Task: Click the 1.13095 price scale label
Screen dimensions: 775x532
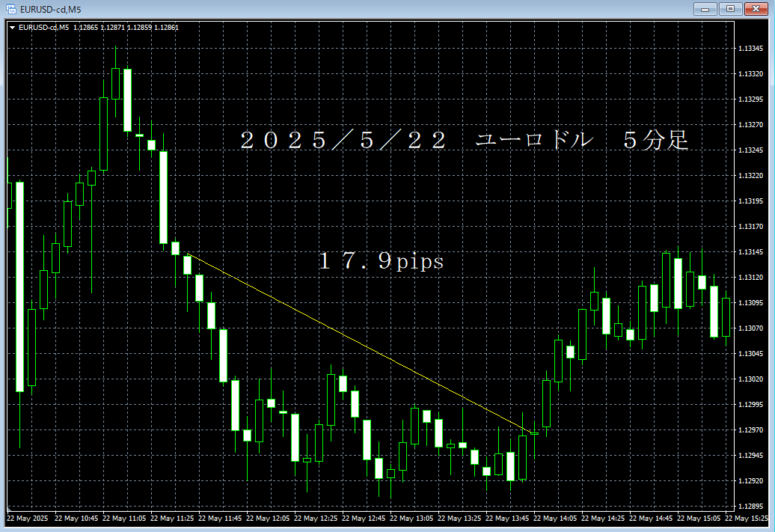Action: tap(750, 302)
